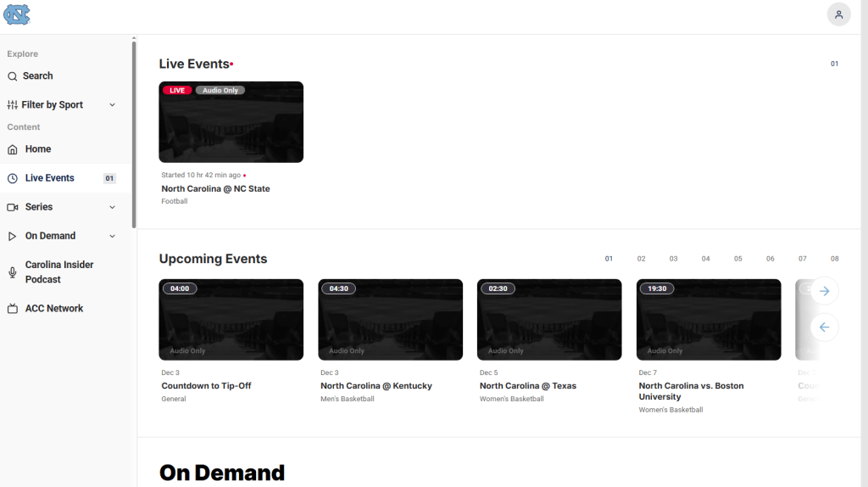The height and width of the screenshot is (487, 868).
Task: Click the sidebar vertical scrollbar
Action: coord(133,136)
